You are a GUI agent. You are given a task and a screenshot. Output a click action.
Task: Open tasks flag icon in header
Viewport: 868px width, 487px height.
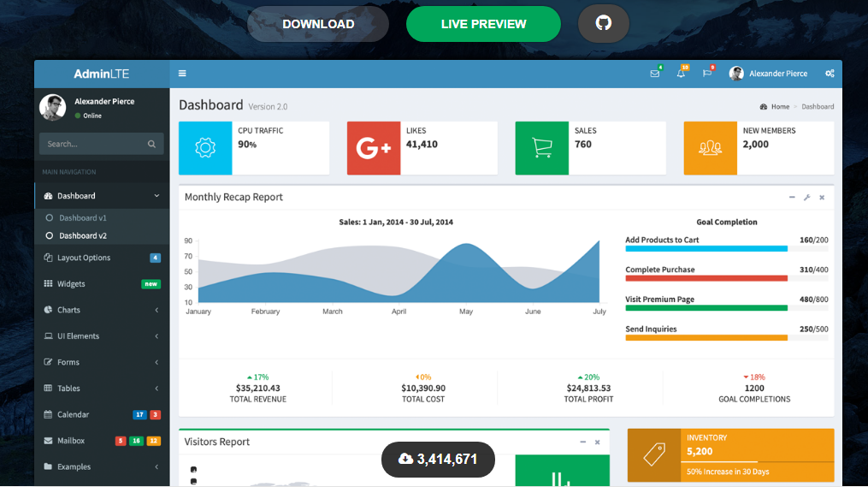click(x=707, y=73)
